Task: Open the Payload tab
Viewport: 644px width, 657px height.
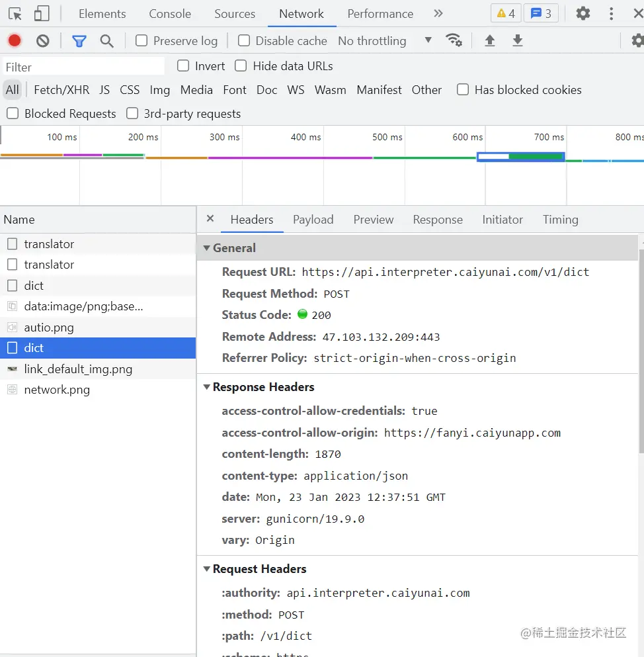Action: [313, 220]
